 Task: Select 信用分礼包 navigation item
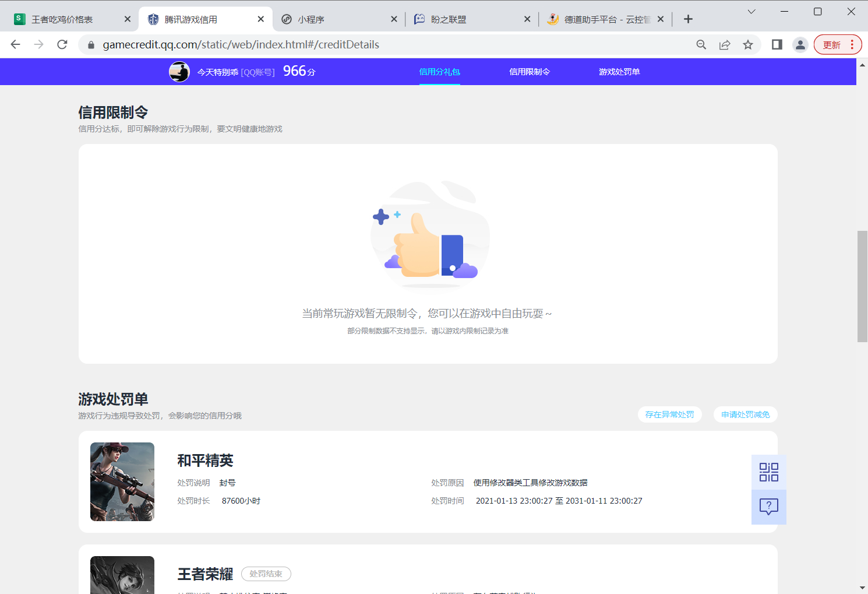click(x=440, y=72)
